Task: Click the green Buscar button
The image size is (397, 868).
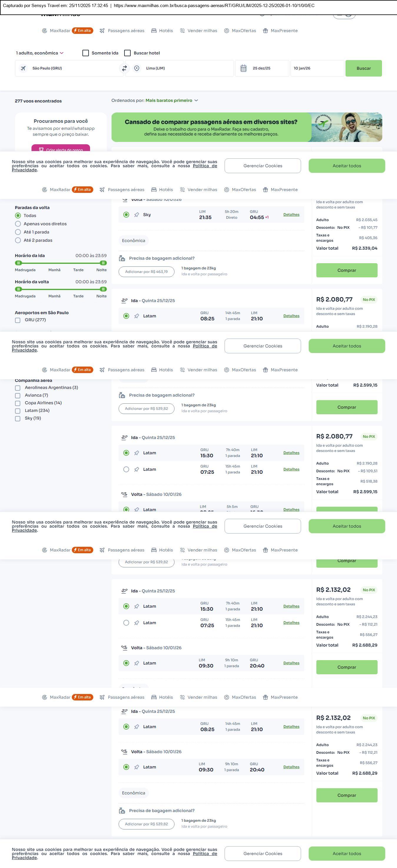Action: tap(363, 68)
